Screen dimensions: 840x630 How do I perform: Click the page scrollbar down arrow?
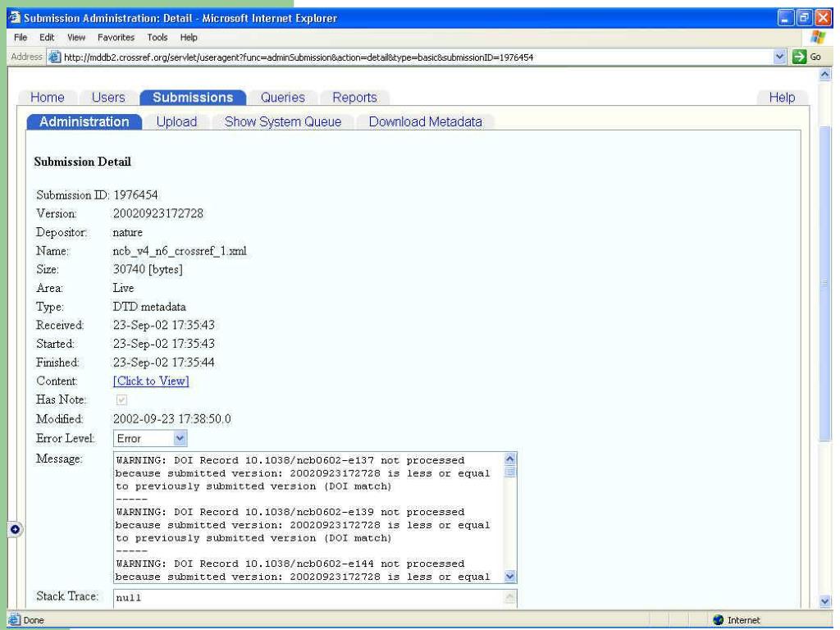pyautogui.click(x=825, y=601)
